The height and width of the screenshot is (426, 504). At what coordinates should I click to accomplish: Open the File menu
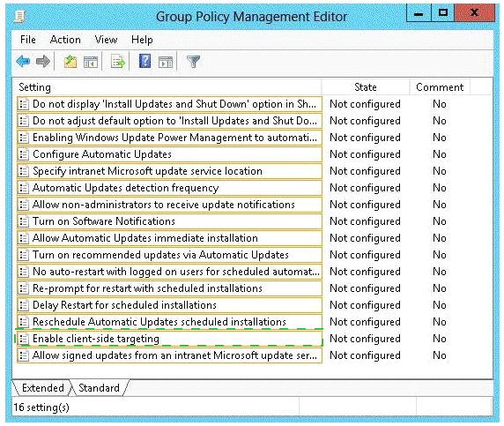28,40
